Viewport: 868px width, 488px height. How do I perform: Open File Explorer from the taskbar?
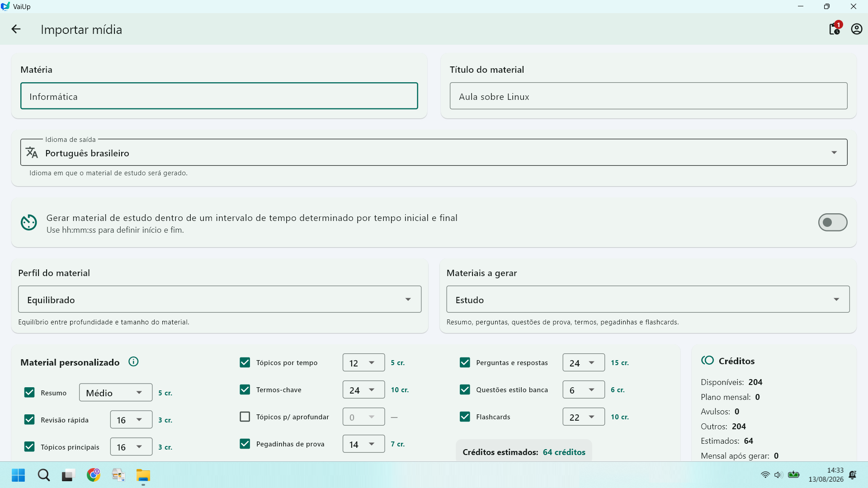tap(143, 475)
